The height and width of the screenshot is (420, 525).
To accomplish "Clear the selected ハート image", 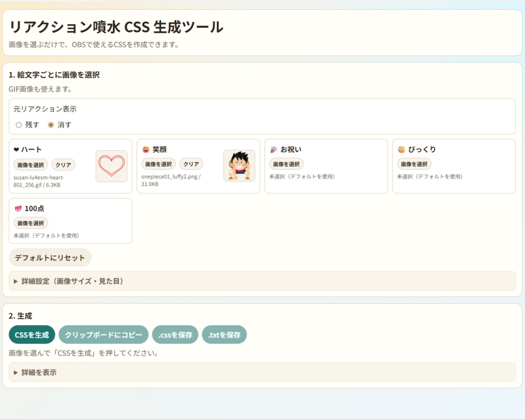I will click(64, 164).
